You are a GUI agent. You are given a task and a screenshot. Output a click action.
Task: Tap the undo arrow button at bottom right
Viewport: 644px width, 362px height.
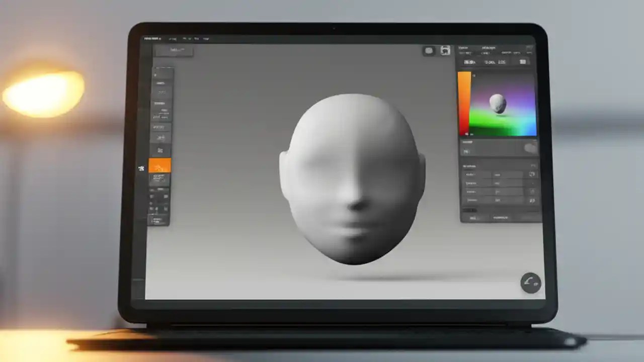coord(530,283)
